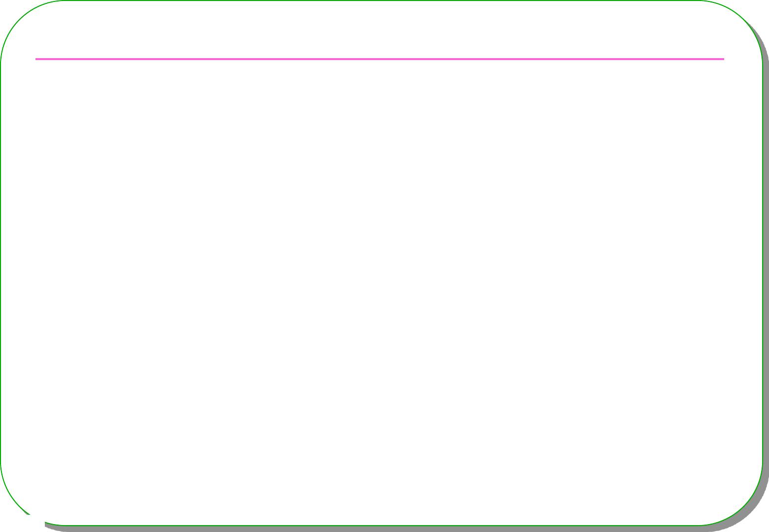This screenshot has height=532, width=769.
Task: Select the green frame bottom-right rounded corner
Action: 743,506
